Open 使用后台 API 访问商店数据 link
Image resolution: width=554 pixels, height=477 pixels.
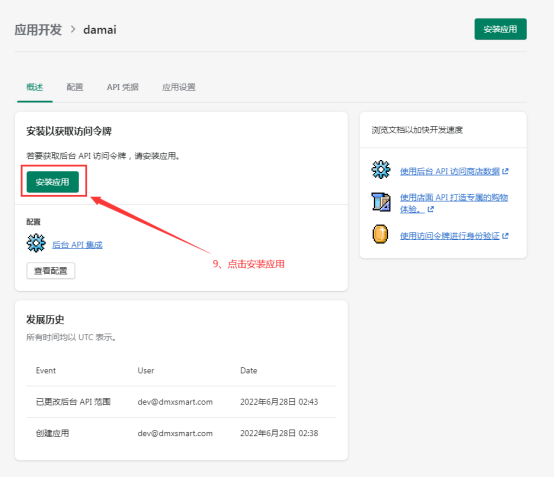[450, 171]
